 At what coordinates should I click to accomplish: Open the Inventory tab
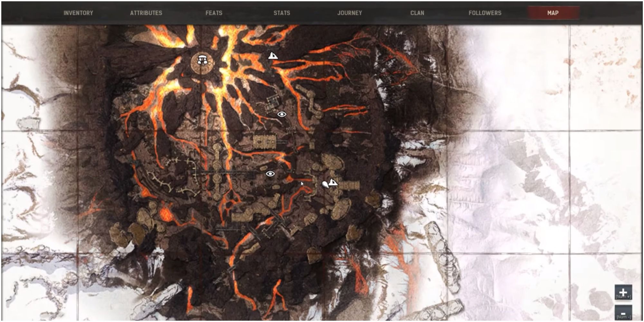coord(78,13)
